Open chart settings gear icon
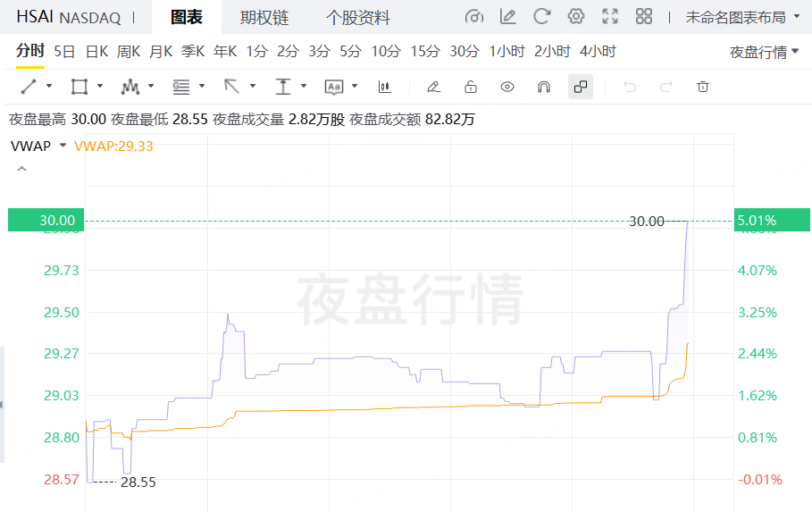This screenshot has height=512, width=812. click(x=576, y=17)
